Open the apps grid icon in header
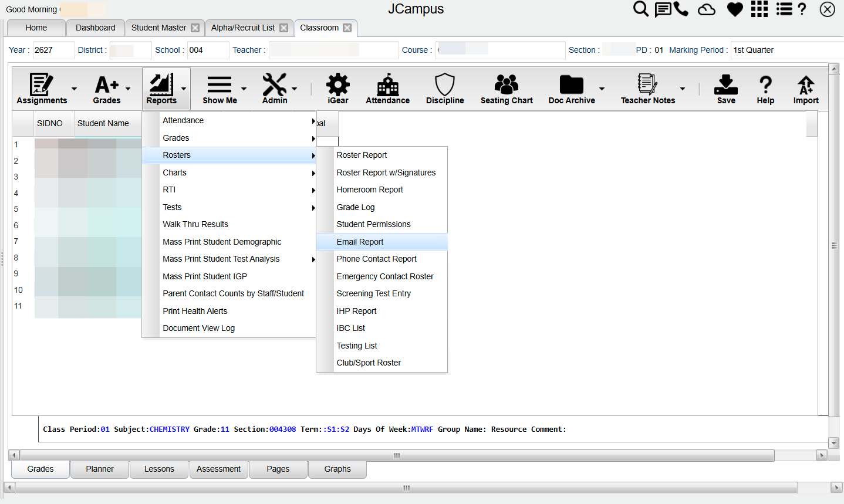The image size is (844, 504). [759, 9]
